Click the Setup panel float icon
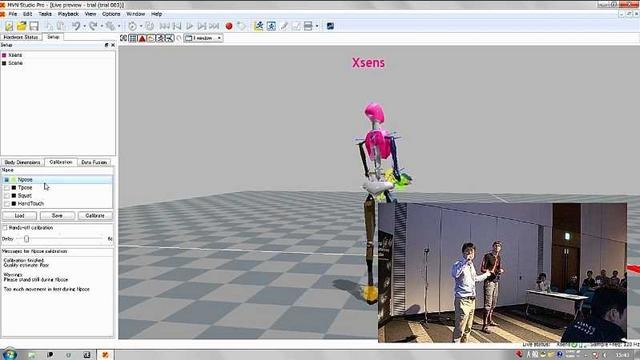Image resolution: width=640 pixels, height=360 pixels. click(x=106, y=45)
